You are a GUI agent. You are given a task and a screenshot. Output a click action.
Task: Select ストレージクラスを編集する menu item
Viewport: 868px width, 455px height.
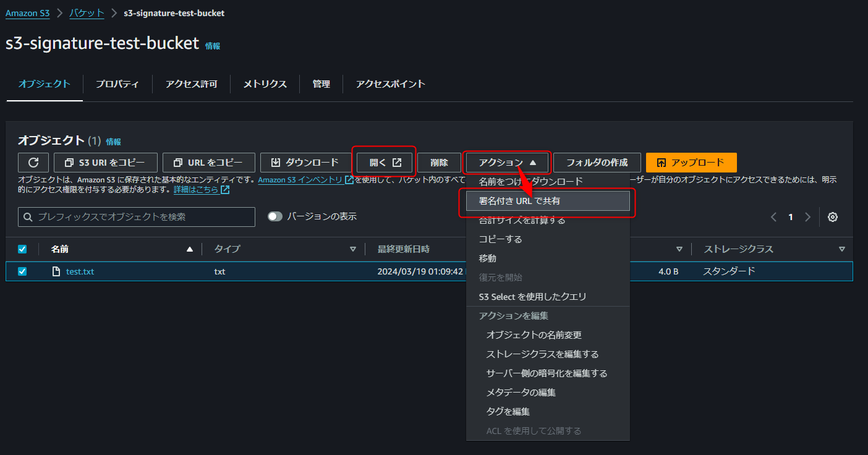548,354
